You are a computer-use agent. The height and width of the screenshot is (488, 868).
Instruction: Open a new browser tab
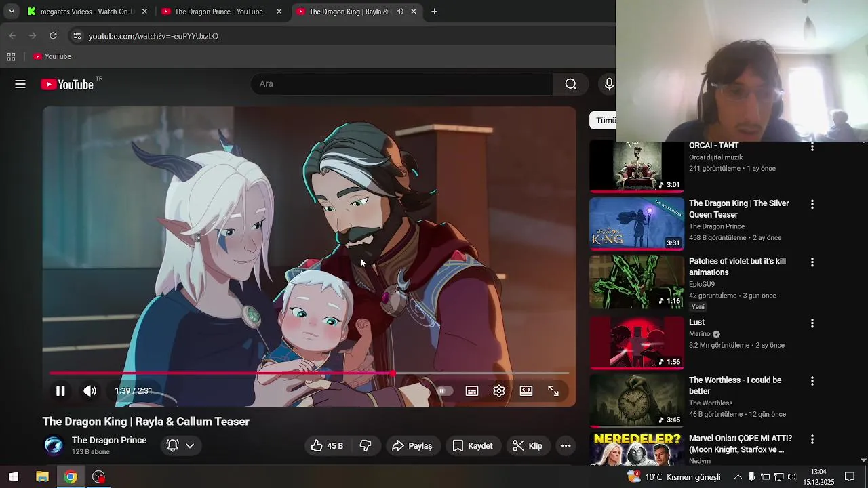[435, 12]
